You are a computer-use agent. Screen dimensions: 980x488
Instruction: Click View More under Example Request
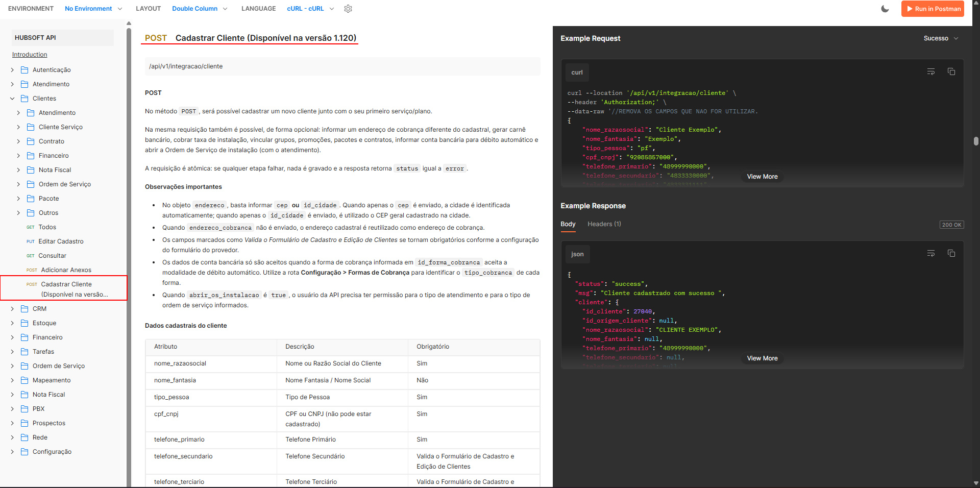[762, 177]
